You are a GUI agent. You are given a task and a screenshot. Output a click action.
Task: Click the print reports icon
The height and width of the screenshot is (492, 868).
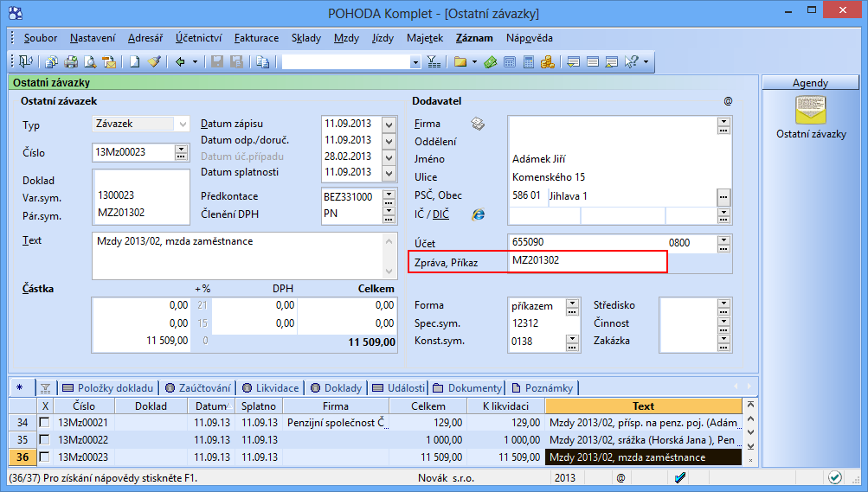71,62
